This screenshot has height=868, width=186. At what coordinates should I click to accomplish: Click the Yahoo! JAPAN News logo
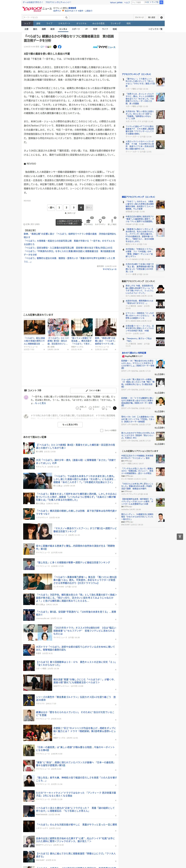(37, 9)
